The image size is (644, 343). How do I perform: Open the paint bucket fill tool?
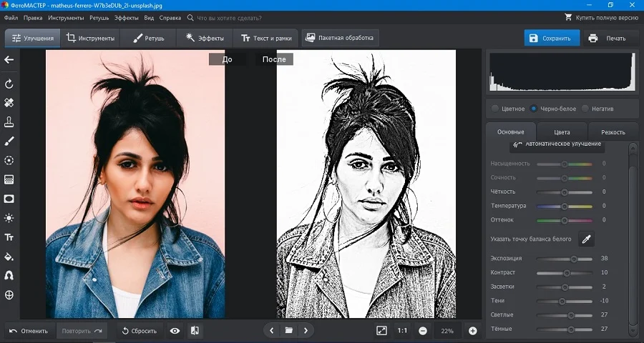pyautogui.click(x=9, y=257)
